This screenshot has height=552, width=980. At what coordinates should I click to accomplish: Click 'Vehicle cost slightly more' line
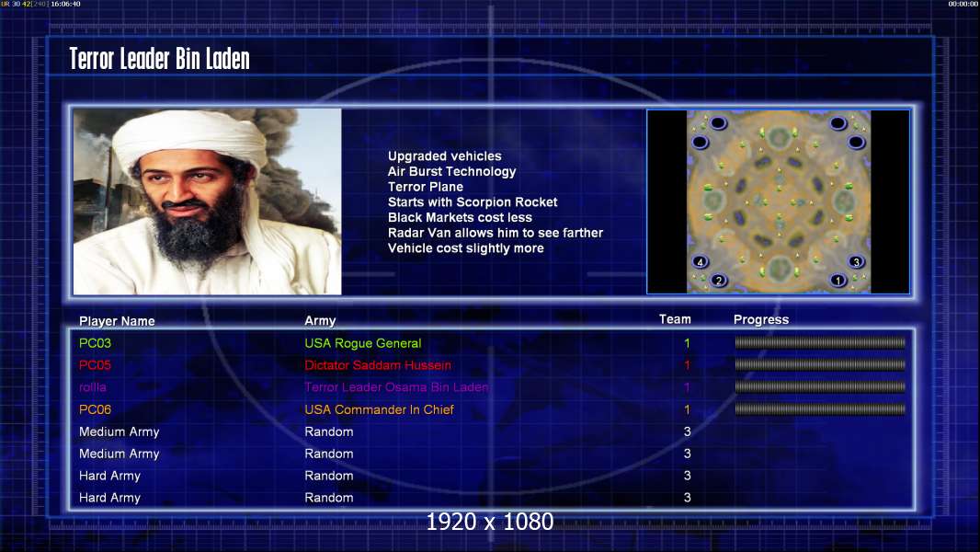(465, 248)
